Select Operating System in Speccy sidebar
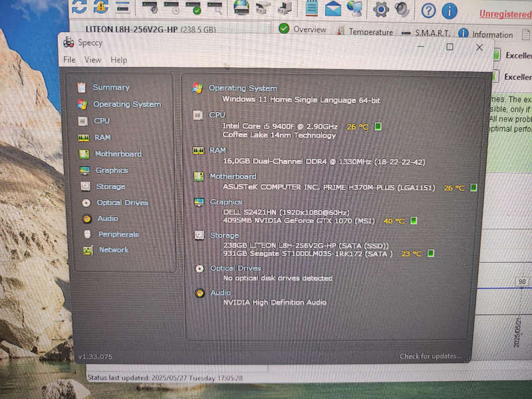532x399 pixels. click(127, 104)
